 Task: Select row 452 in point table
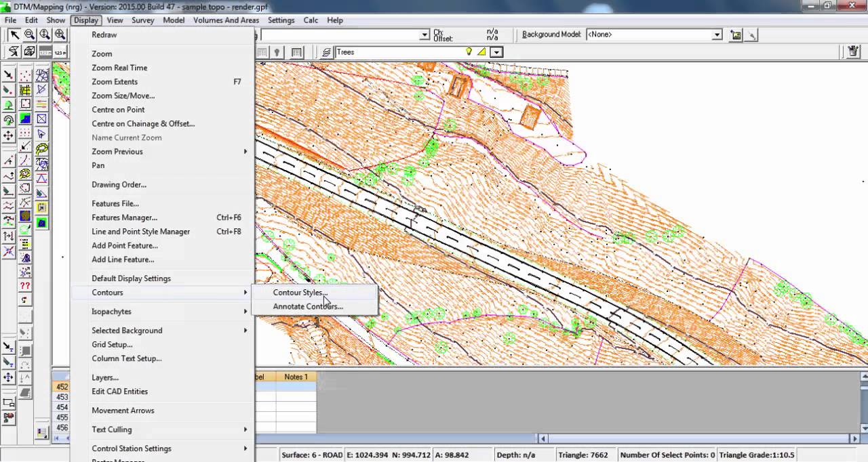coord(62,387)
